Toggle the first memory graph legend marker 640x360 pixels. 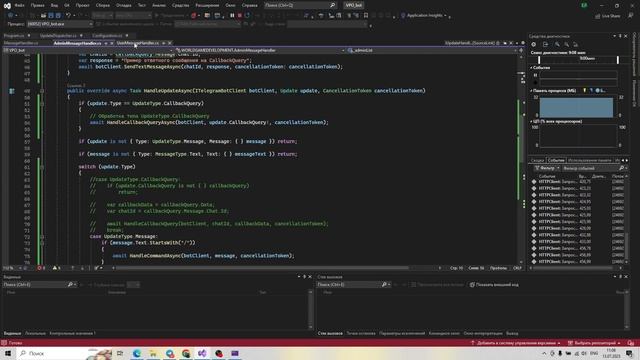point(584,91)
